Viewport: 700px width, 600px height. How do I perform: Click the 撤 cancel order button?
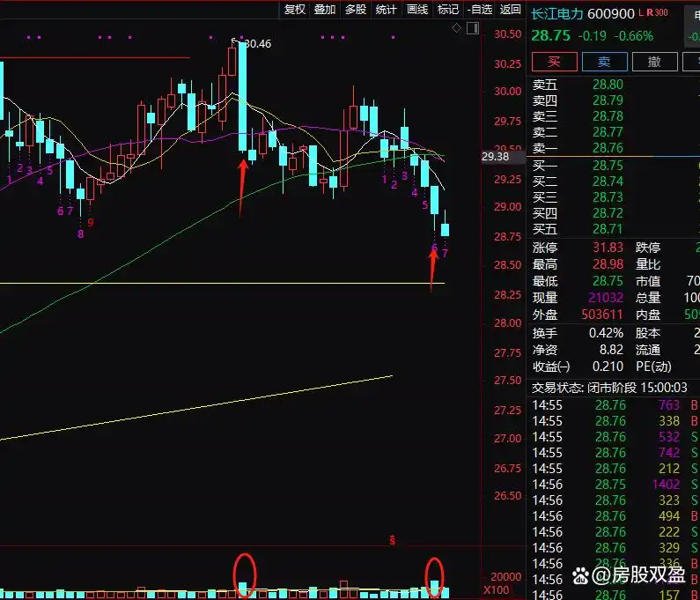(x=654, y=62)
